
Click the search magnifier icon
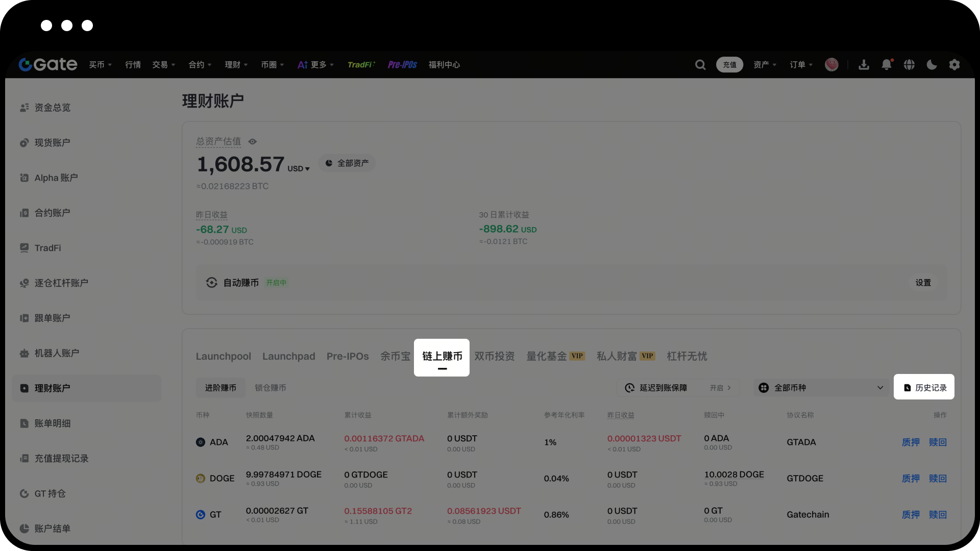(x=700, y=65)
